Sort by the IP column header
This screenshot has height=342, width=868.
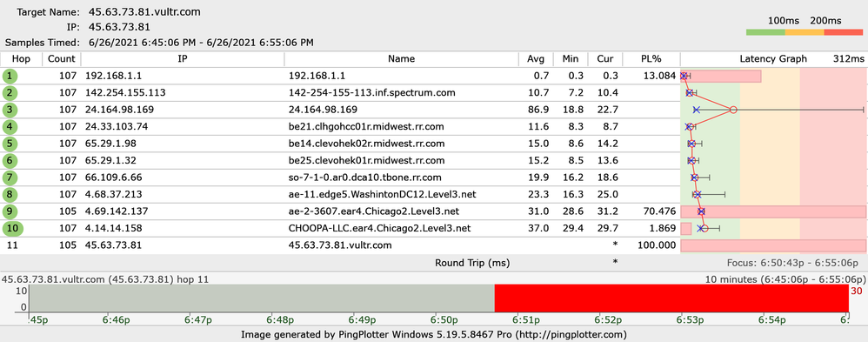[x=183, y=59]
